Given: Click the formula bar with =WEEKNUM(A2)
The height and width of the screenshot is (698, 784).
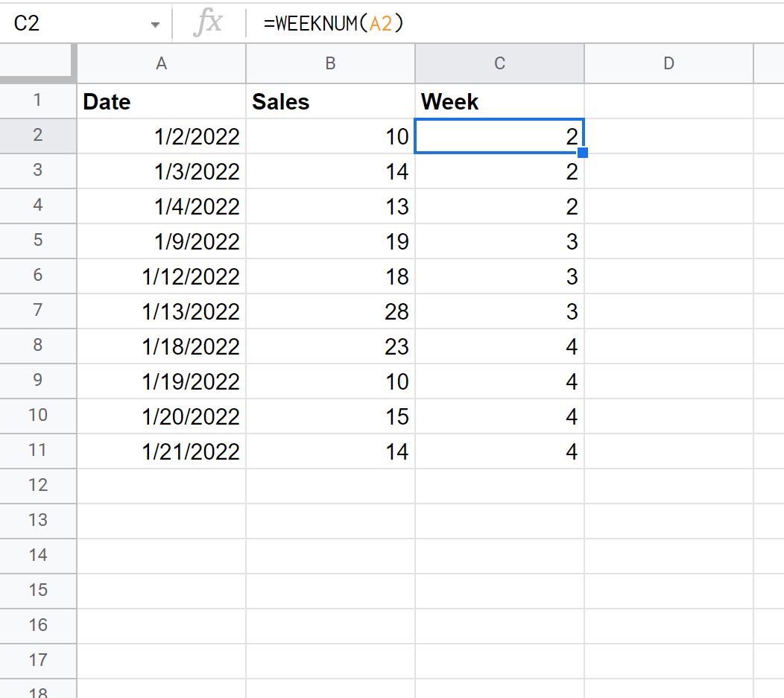Looking at the screenshot, I should pos(515,23).
